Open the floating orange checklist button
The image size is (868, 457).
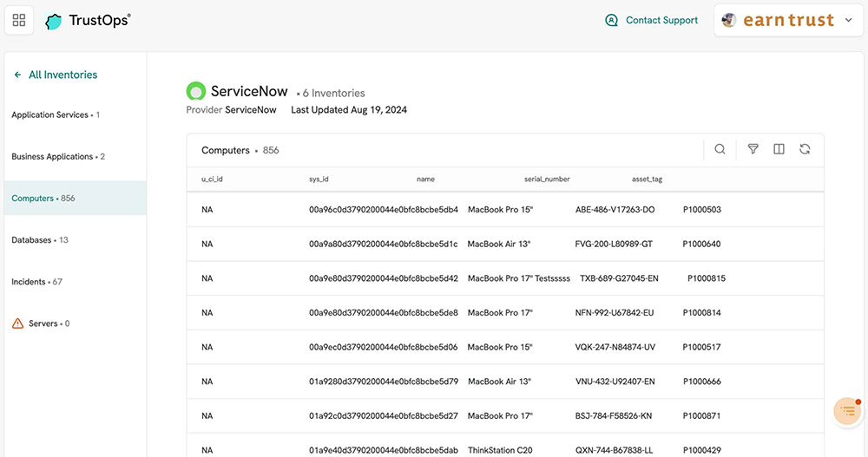pos(847,411)
